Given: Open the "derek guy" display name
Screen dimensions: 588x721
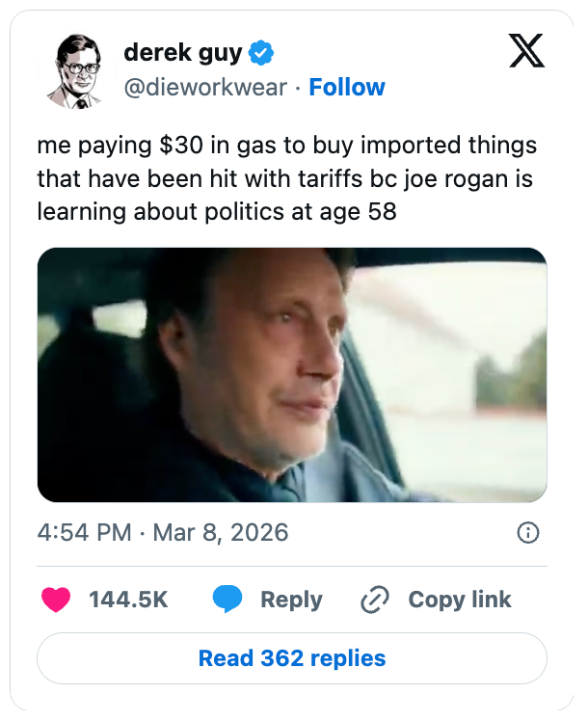Looking at the screenshot, I should (183, 53).
